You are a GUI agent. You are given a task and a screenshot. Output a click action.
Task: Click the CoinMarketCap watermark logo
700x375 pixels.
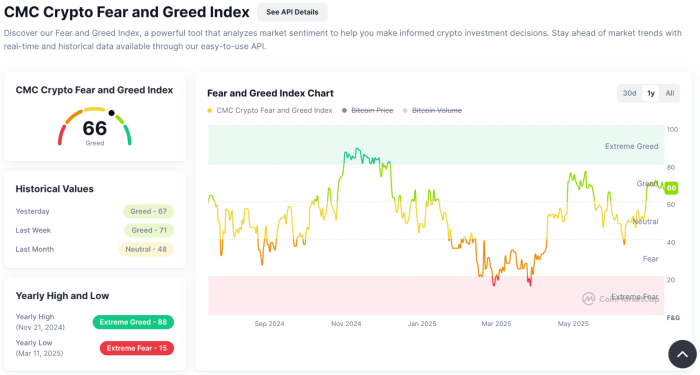tap(588, 299)
